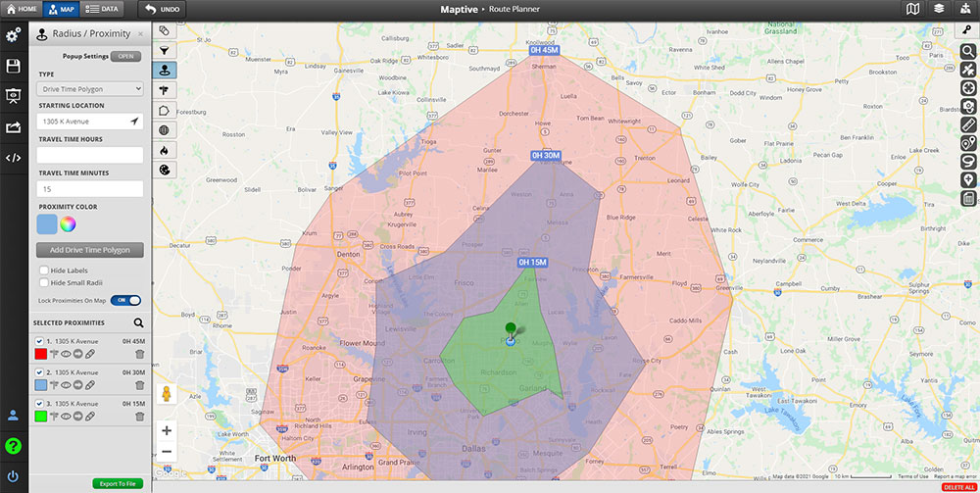Click the red swatch of 0H 45M proximity

coord(40,354)
